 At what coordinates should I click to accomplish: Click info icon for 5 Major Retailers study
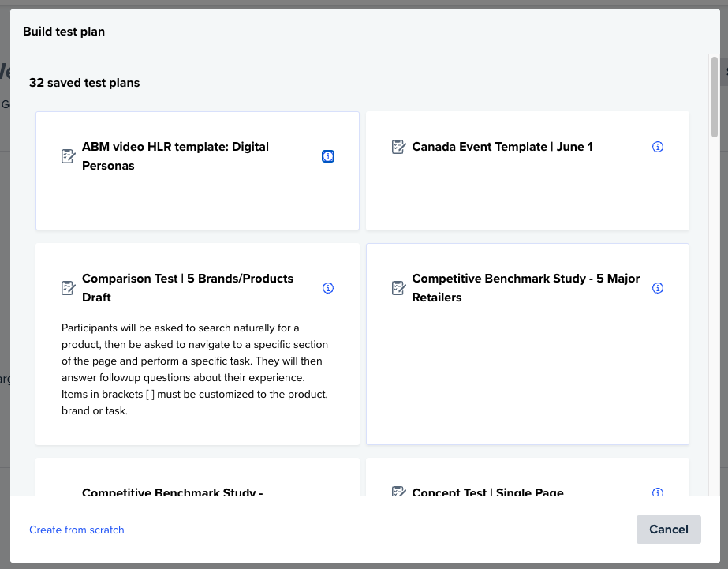pyautogui.click(x=658, y=288)
